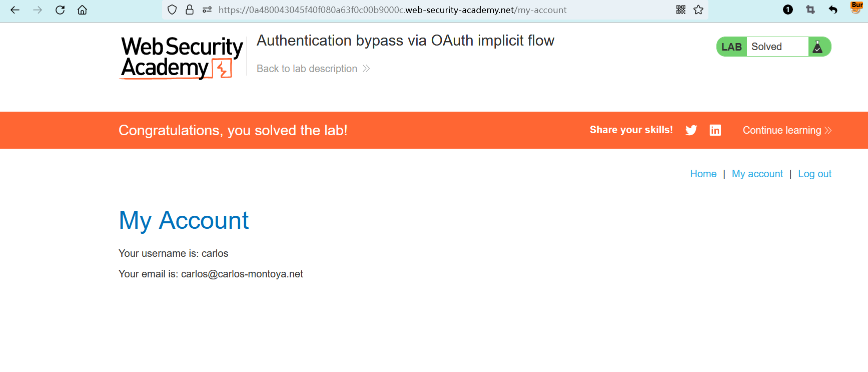This screenshot has width=868, height=372.
Task: Share on LinkedIn via its icon
Action: 715,130
